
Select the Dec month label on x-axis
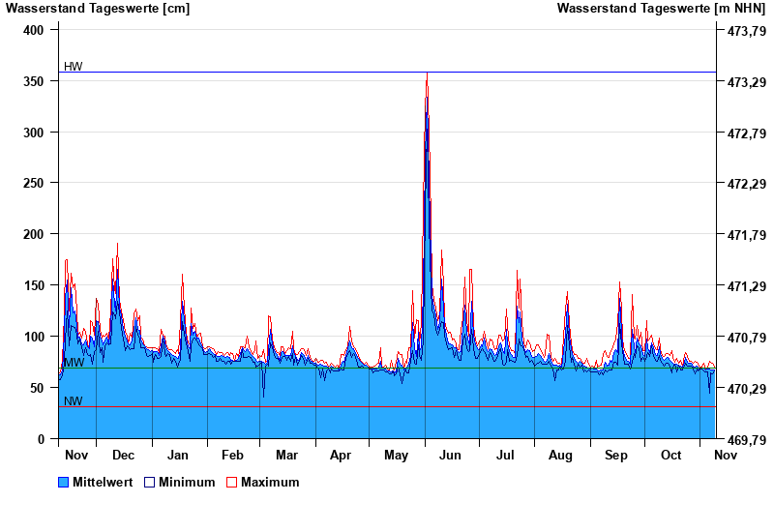[x=123, y=455]
